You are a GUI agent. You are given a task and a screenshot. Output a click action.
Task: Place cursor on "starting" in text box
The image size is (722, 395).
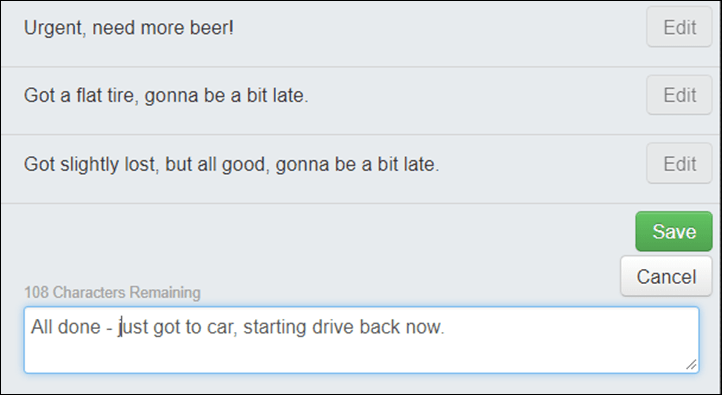pos(275,327)
